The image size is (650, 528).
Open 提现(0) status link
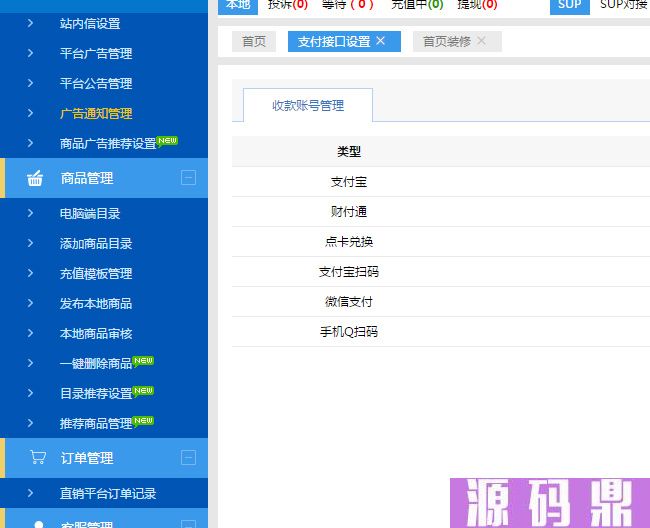(477, 5)
